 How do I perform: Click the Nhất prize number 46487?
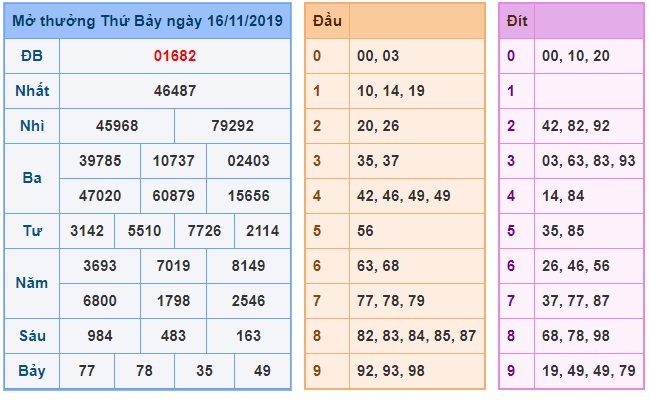pos(175,91)
